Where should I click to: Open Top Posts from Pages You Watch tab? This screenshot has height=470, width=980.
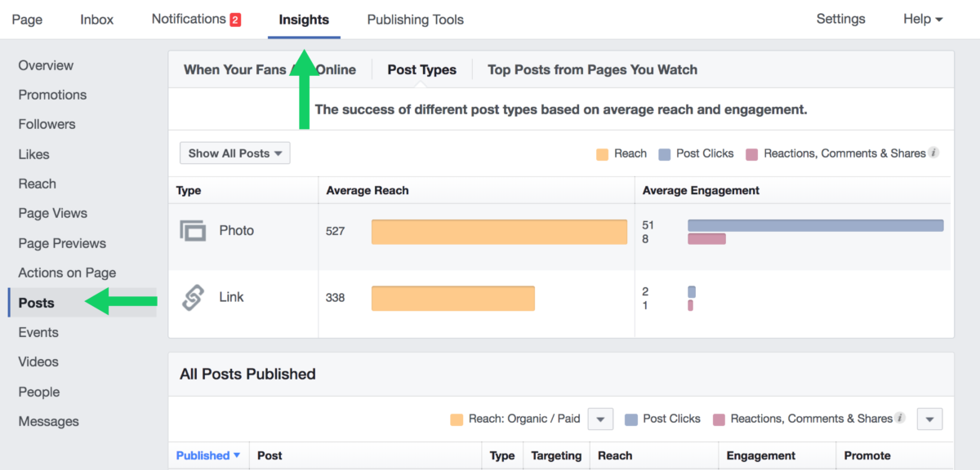pyautogui.click(x=592, y=69)
